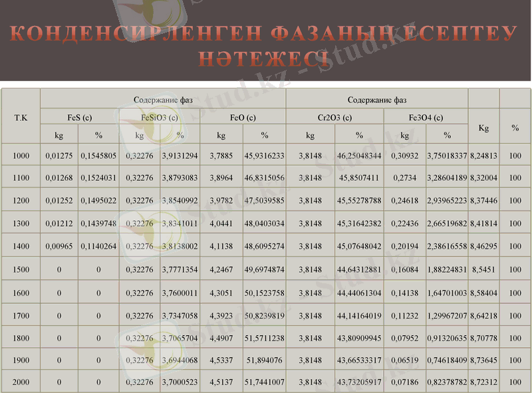The height and width of the screenshot is (393, 532).
Task: Select the cell with value 0,82378782
Action: tap(447, 382)
